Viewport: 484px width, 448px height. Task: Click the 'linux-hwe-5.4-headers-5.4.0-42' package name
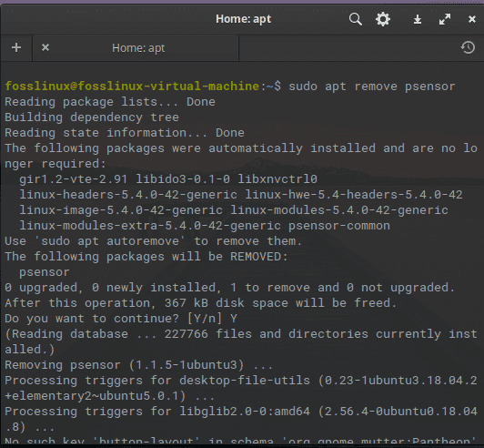pos(354,195)
